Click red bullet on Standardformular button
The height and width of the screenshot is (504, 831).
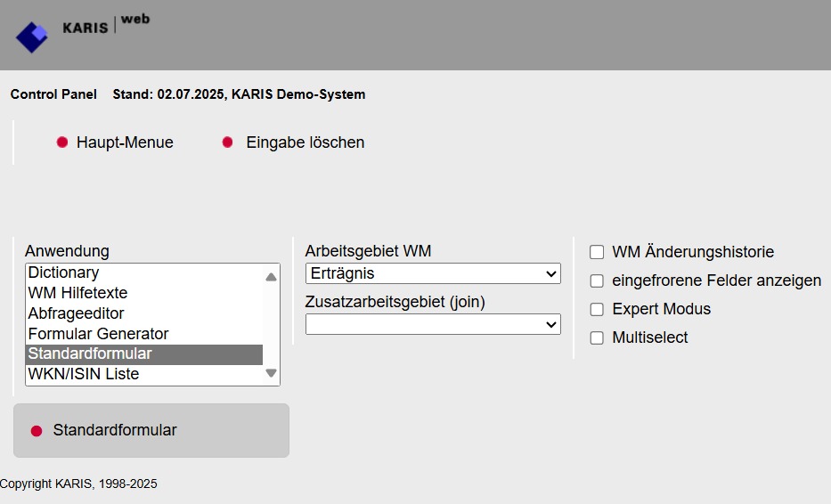point(37,431)
